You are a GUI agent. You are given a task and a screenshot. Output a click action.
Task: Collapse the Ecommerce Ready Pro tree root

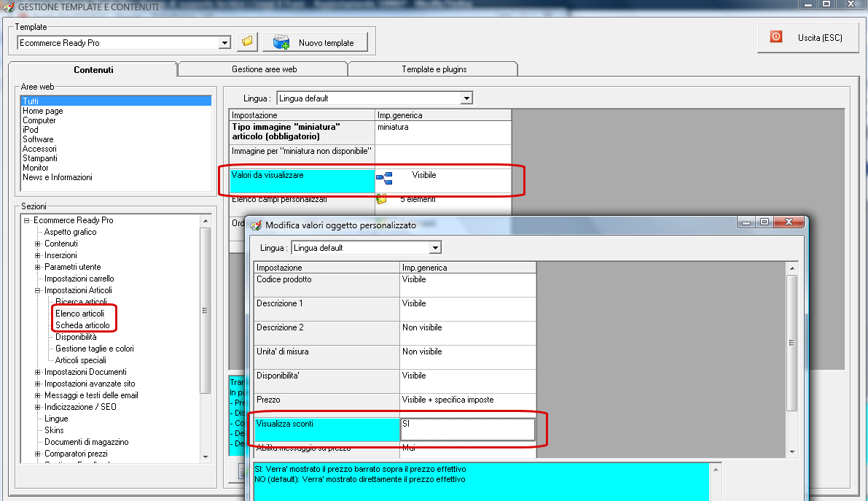click(x=26, y=220)
